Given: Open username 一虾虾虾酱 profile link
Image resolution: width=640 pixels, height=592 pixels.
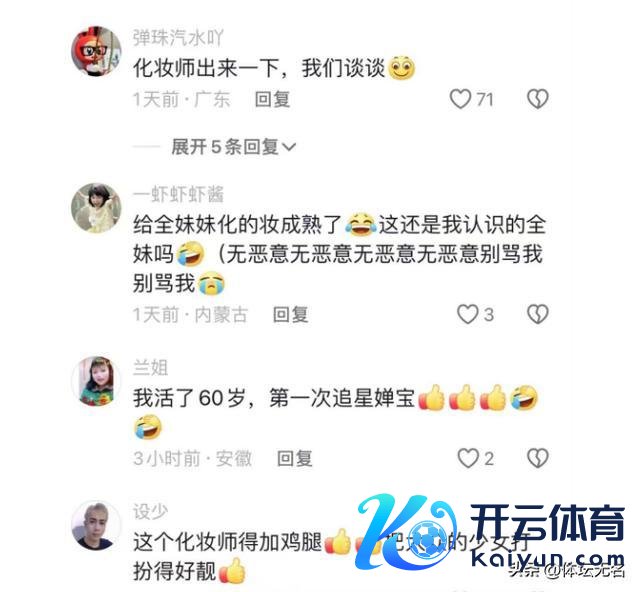Looking at the screenshot, I should tap(178, 194).
